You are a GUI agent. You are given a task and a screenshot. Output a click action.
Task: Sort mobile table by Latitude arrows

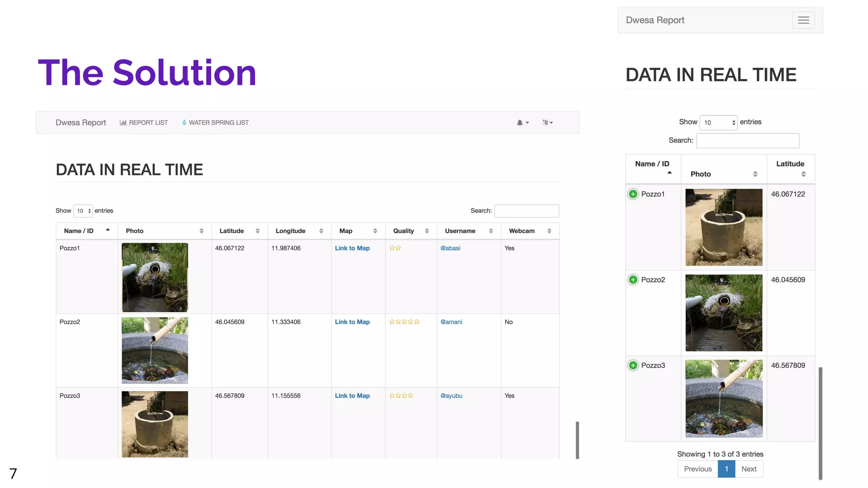[803, 174]
